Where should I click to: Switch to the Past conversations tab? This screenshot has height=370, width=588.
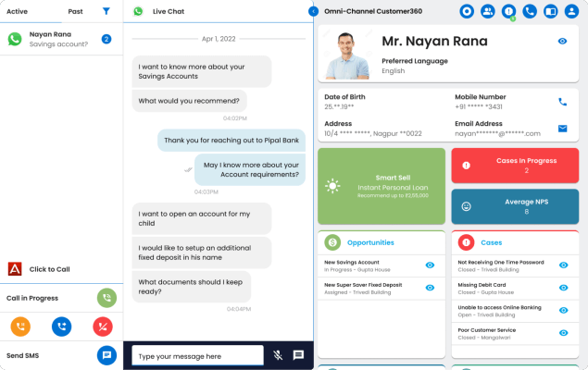(x=75, y=11)
